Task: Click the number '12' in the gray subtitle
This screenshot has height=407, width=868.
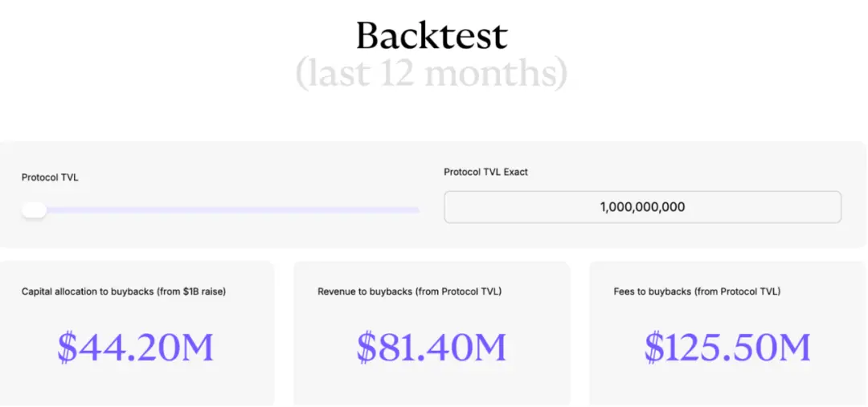Action: pyautogui.click(x=397, y=74)
